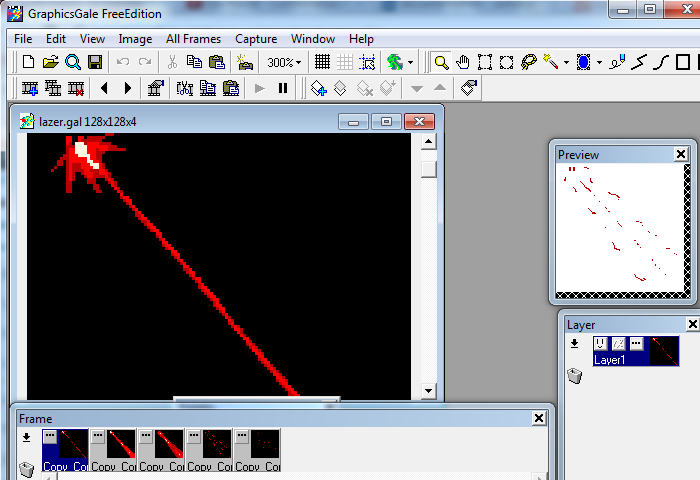Redo the last undone action
The width and height of the screenshot is (700, 480).
[x=145, y=62]
